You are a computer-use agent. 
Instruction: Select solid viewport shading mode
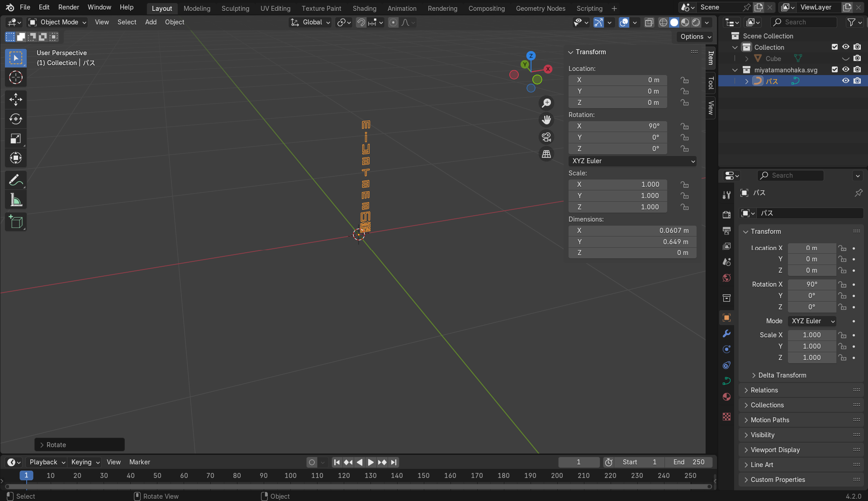tap(674, 22)
